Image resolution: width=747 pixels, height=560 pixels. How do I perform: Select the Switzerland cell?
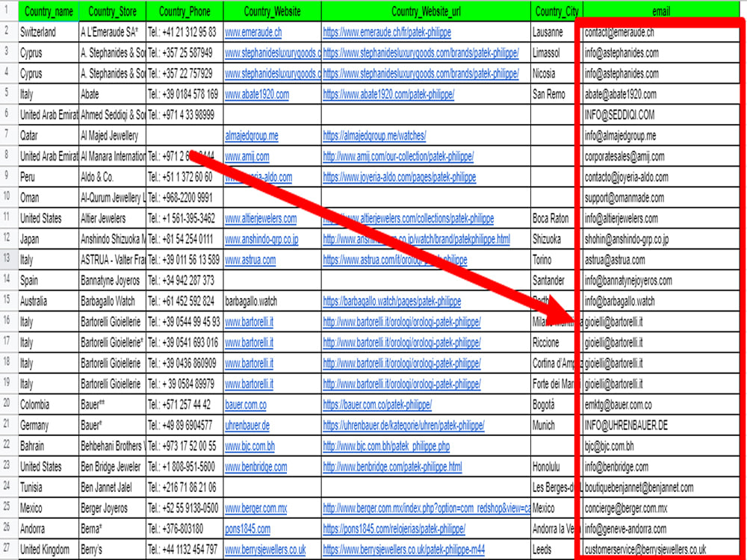click(x=49, y=32)
